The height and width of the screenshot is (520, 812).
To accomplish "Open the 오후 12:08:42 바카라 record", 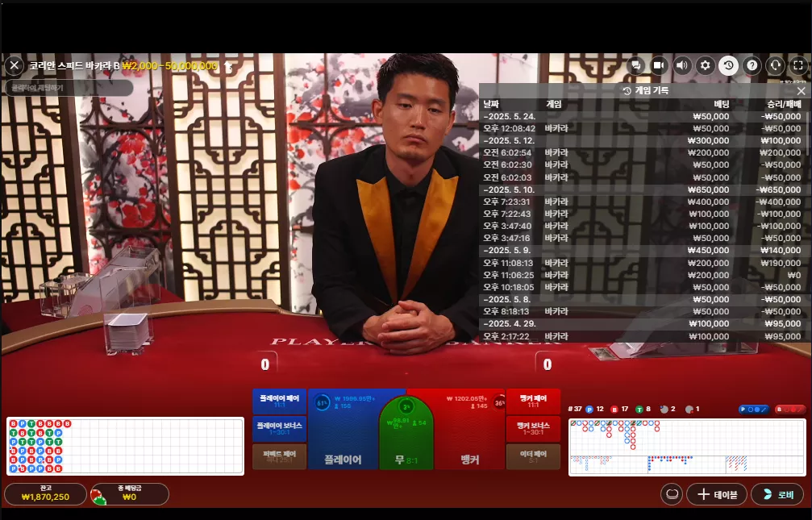I will coord(643,128).
